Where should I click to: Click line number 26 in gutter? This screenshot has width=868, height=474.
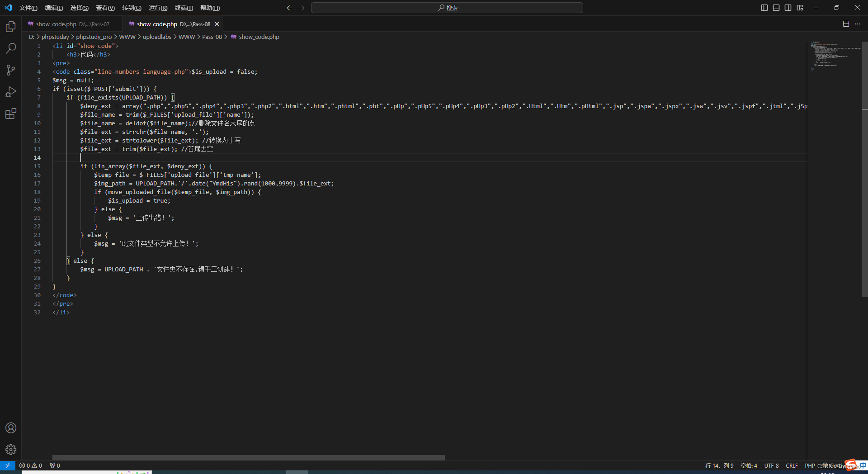pyautogui.click(x=37, y=261)
